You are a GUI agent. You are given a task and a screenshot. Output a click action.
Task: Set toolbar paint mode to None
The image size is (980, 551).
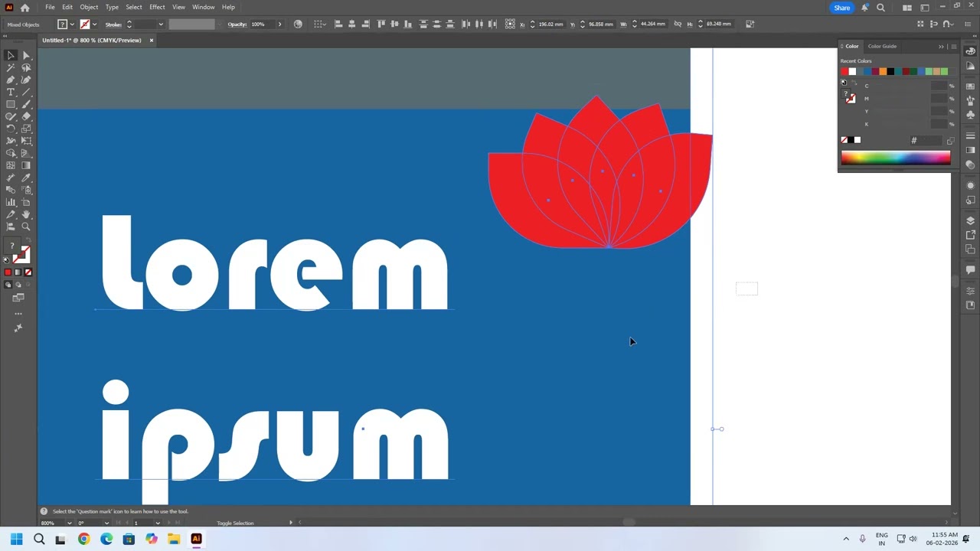coord(28,272)
